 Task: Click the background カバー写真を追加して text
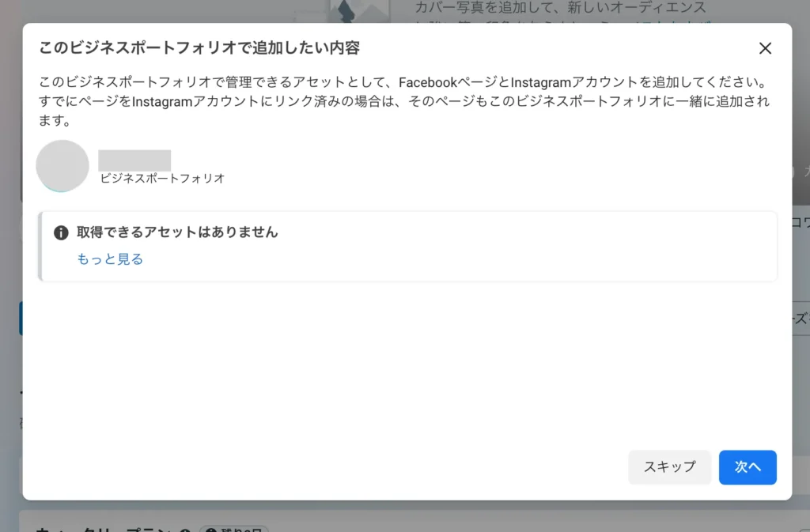pyautogui.click(x=560, y=9)
